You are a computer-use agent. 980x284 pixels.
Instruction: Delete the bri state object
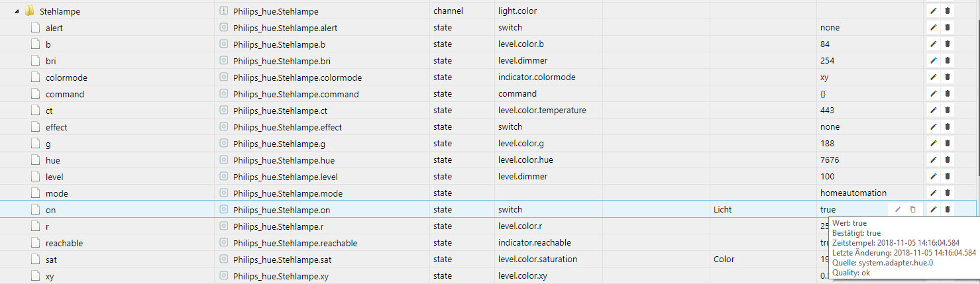(x=948, y=61)
